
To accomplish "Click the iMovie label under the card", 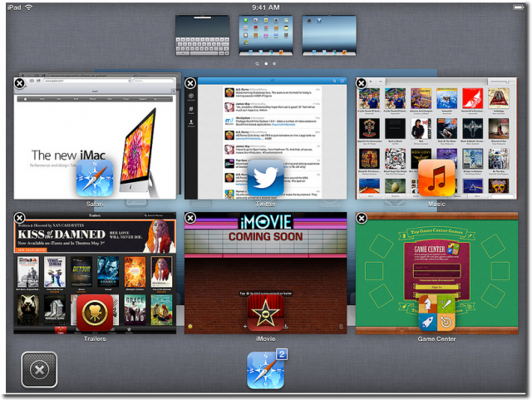I will click(x=266, y=339).
